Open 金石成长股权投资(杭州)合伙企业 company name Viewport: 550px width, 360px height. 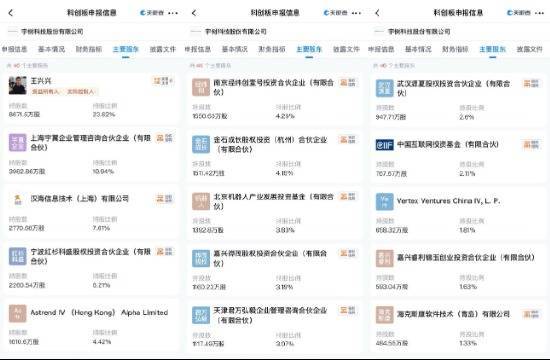coord(270,144)
